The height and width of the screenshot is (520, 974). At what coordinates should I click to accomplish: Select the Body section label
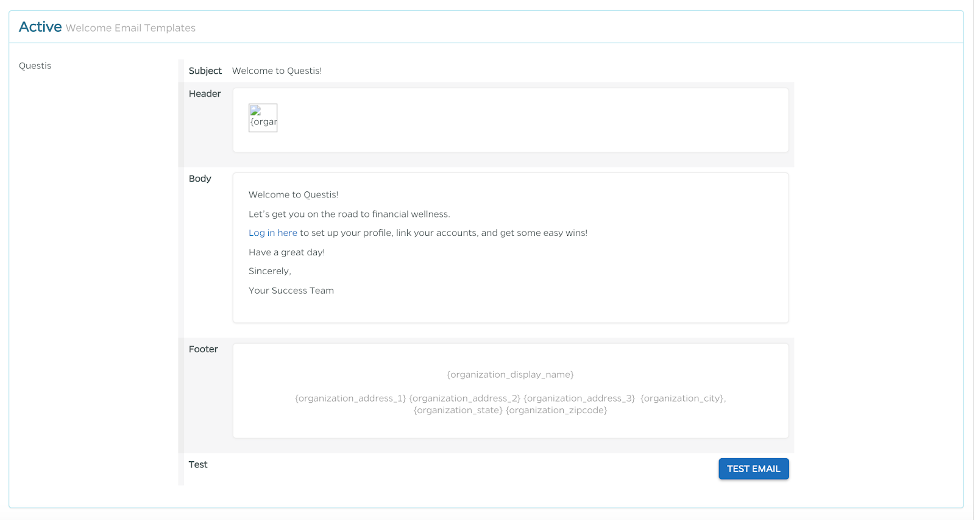click(x=200, y=179)
